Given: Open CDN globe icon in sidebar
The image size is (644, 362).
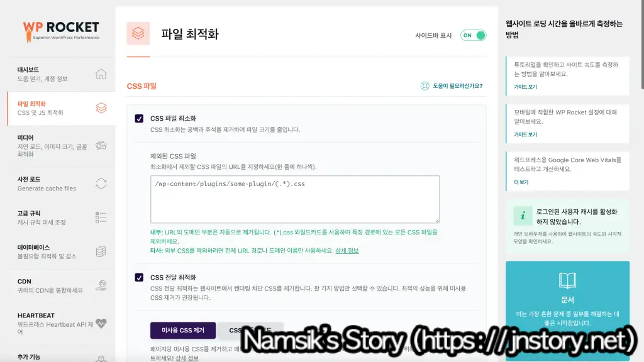Looking at the screenshot, I should tap(101, 285).
